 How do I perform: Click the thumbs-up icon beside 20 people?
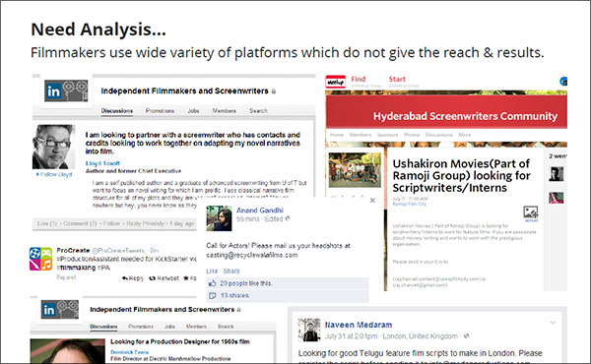[x=212, y=283]
